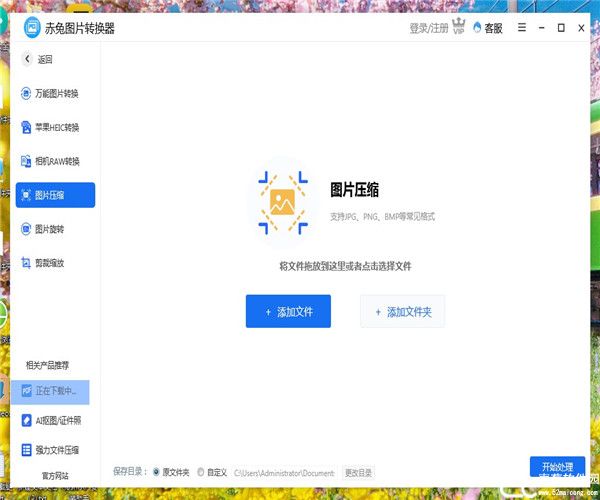Screen dimensions: 600x500
Task: Open the 强力文件压缩 product icon
Action: click(x=27, y=450)
